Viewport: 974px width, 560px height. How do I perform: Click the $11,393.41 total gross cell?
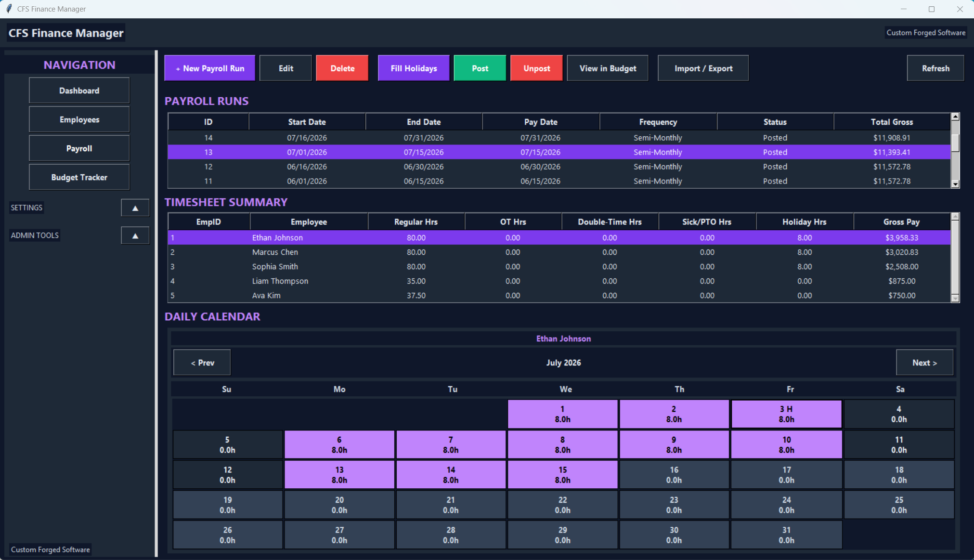click(892, 152)
